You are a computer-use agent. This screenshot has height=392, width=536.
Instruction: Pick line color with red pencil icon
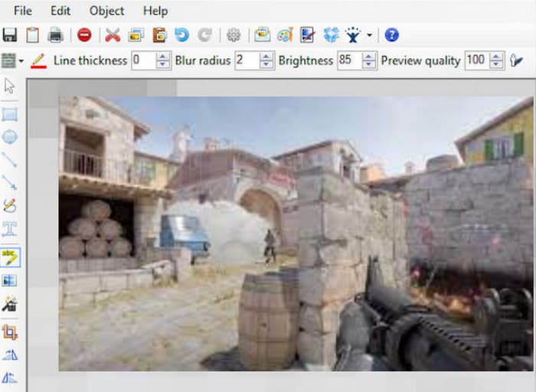(x=38, y=60)
